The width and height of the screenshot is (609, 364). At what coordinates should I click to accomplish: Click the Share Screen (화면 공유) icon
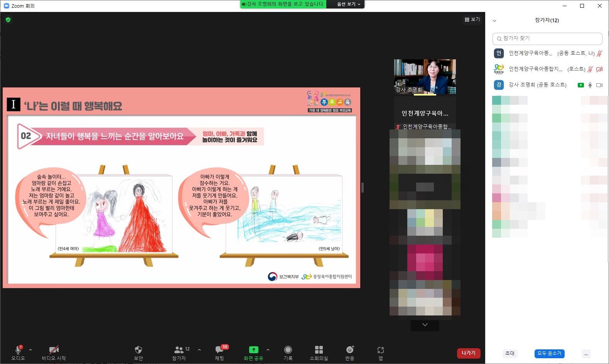(253, 350)
